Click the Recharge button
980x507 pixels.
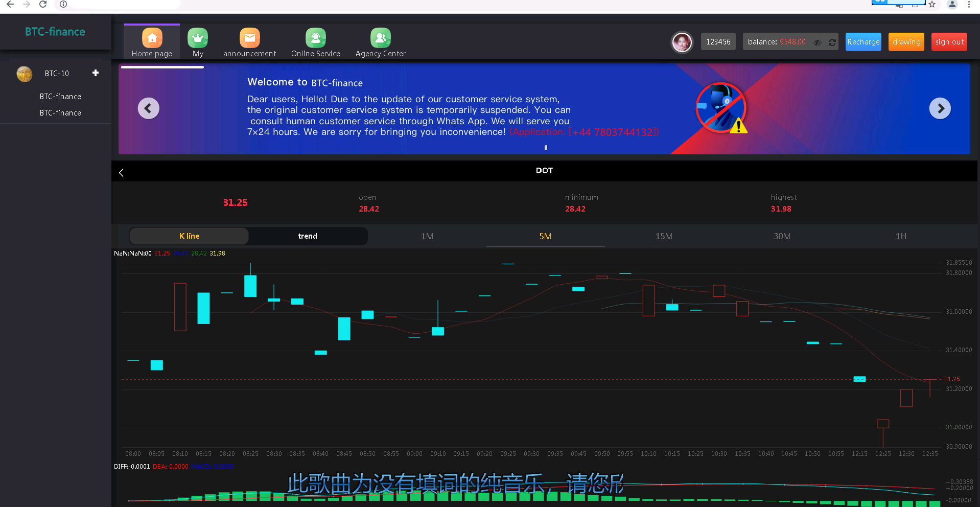click(x=863, y=42)
